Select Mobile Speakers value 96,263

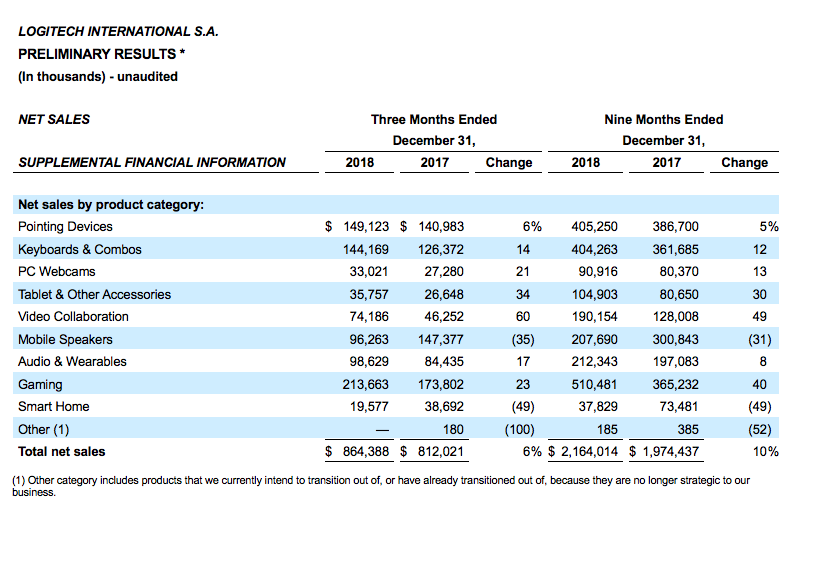tap(369, 340)
